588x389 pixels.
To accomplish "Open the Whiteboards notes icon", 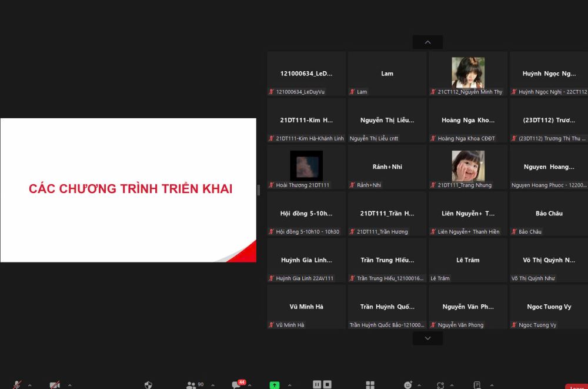I will click(x=477, y=385).
